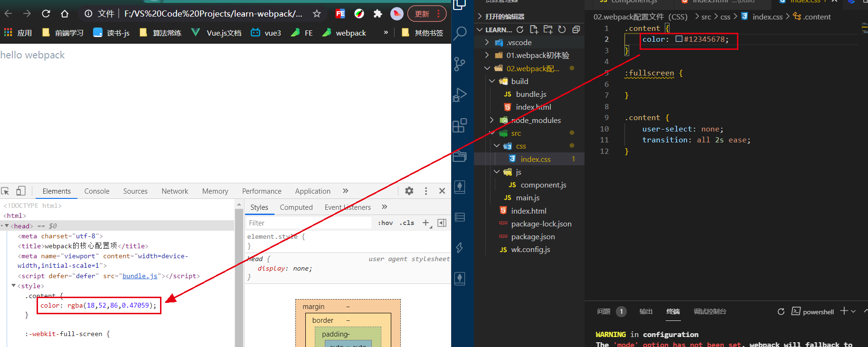Add new style rule plus icon
The width and height of the screenshot is (868, 347).
pyautogui.click(x=426, y=223)
